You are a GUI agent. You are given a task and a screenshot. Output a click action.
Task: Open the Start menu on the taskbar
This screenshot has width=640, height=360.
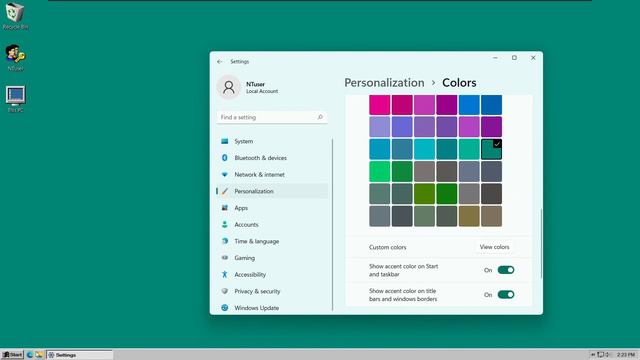tap(12, 355)
